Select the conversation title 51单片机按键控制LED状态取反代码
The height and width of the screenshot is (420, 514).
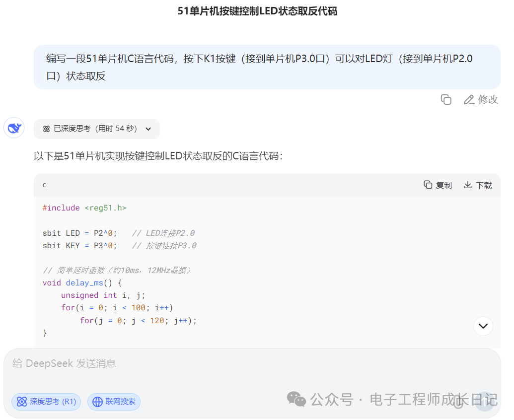click(x=257, y=11)
